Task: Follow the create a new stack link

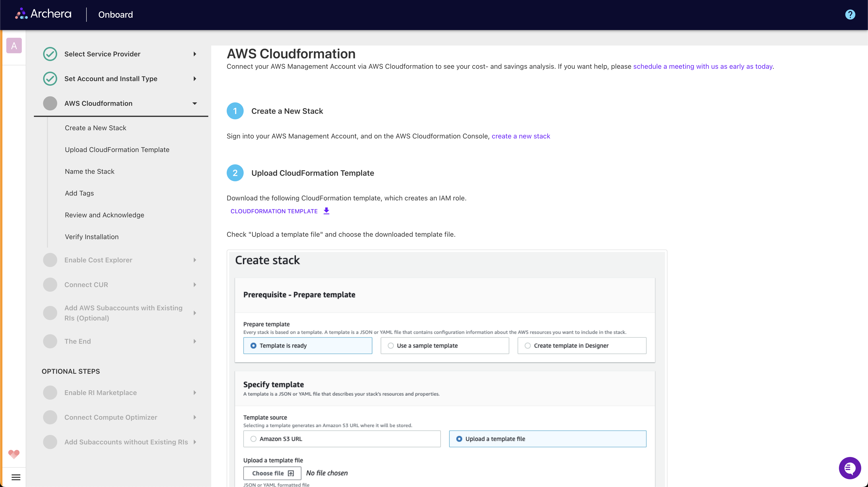Action: tap(521, 136)
